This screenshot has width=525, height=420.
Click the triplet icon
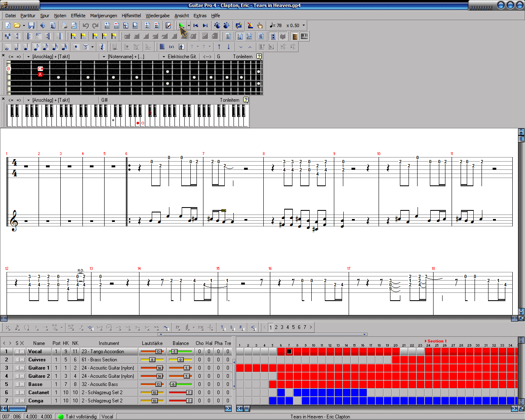point(86,47)
